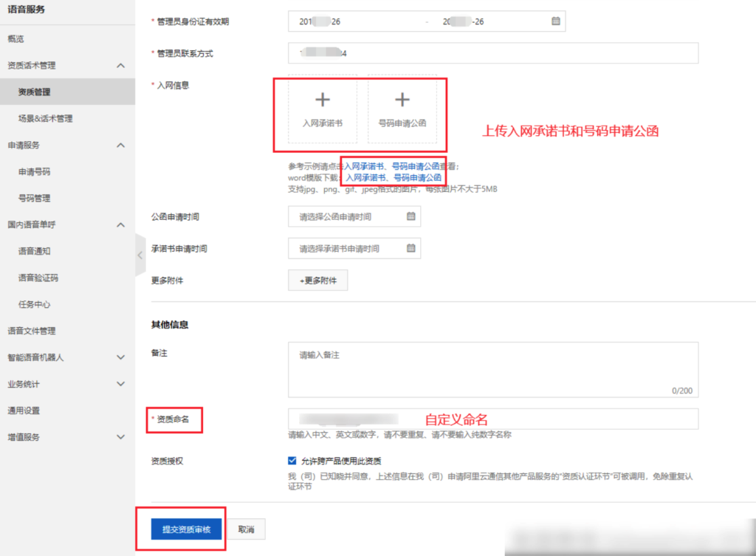Open the calendar picker for 管理员身份证有效期
Screen dimensions: 756x556
click(554, 21)
